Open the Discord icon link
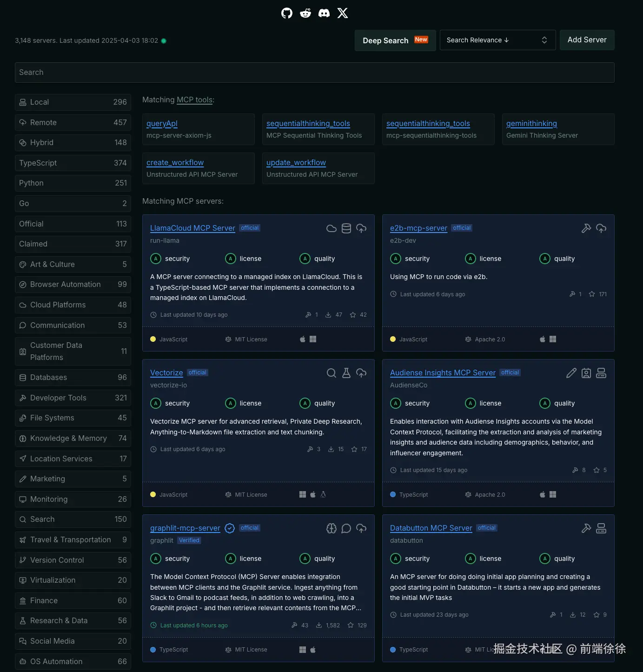The image size is (643, 672). click(324, 13)
